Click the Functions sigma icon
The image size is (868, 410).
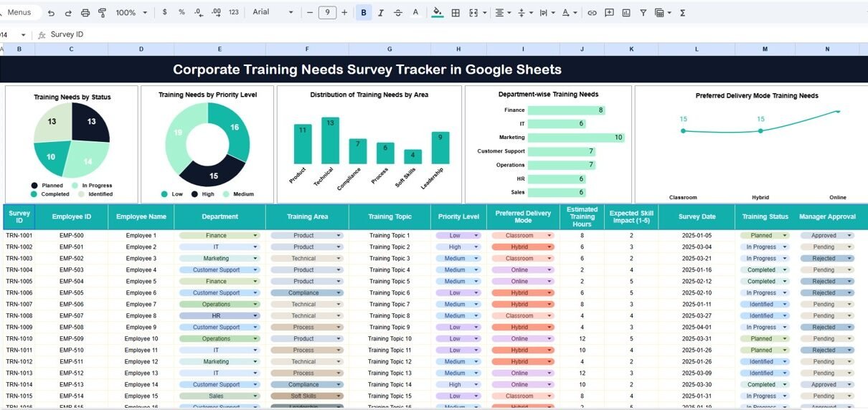pyautogui.click(x=682, y=13)
